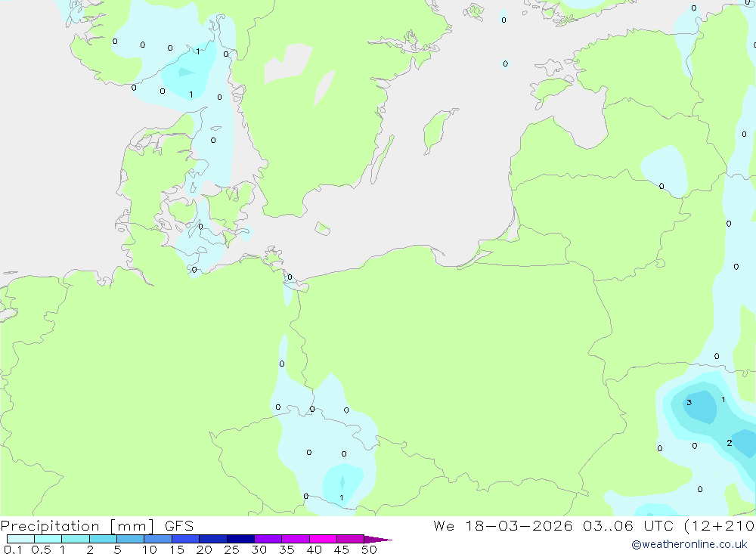Click the legend label '0.5'
The height and width of the screenshot is (554, 756).
(x=41, y=549)
